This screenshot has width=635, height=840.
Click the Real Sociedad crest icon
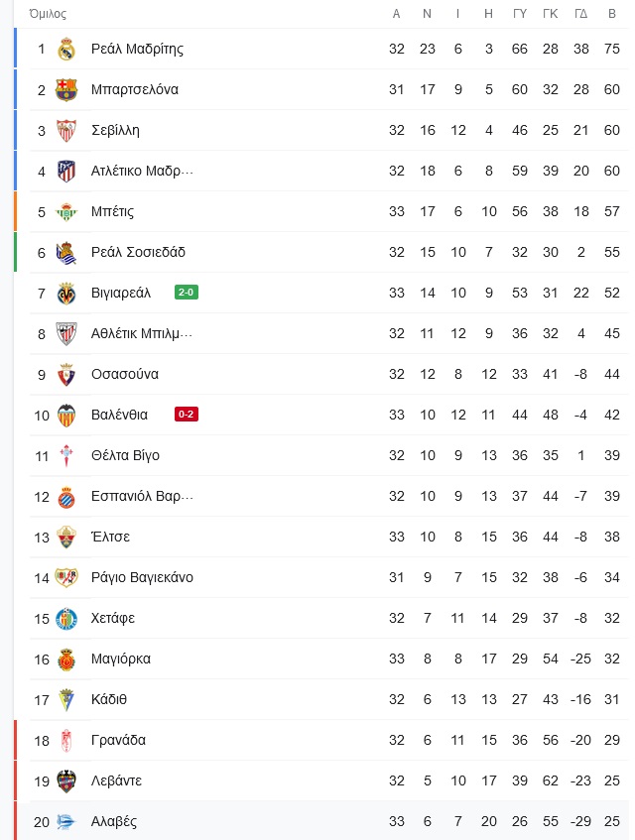click(x=66, y=253)
